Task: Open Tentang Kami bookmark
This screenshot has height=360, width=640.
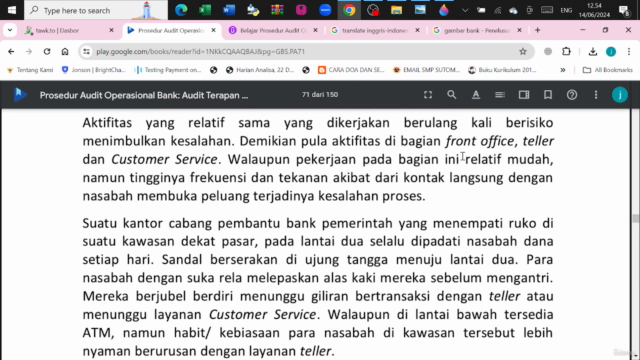Action: (x=30, y=70)
